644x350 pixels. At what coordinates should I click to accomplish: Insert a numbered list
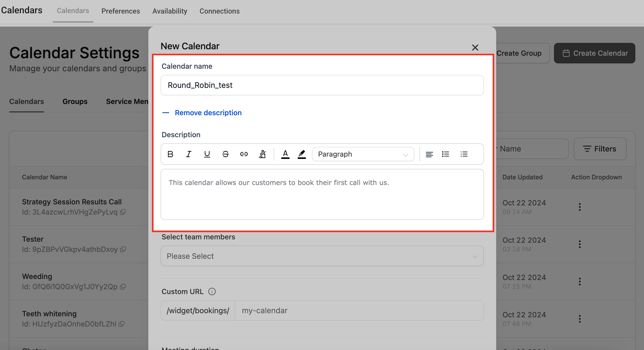pyautogui.click(x=464, y=154)
